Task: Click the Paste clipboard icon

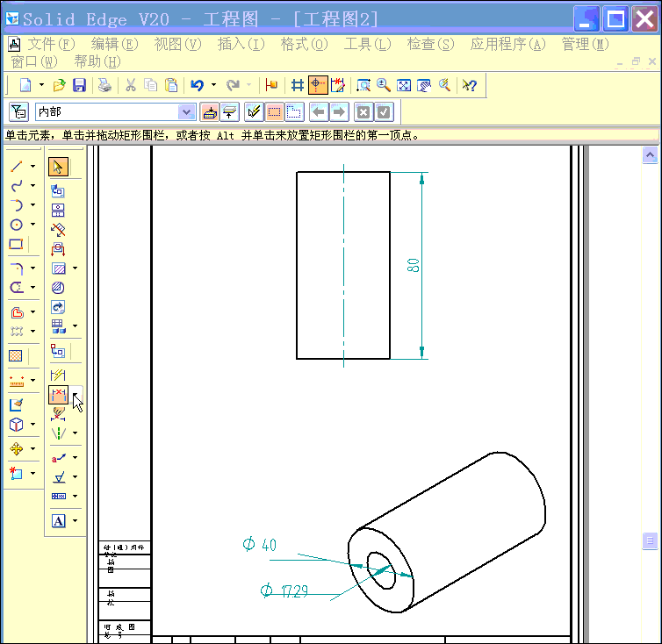Action: pos(171,85)
